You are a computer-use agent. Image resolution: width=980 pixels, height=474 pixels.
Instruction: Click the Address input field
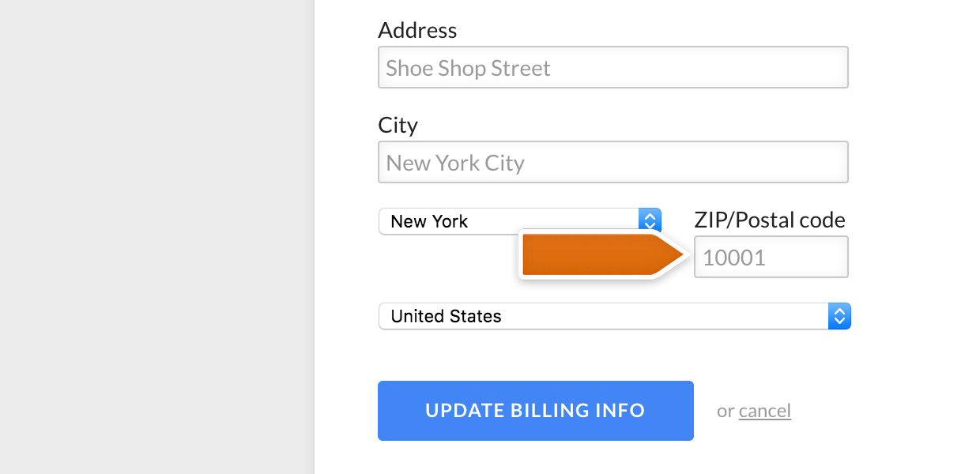612,67
